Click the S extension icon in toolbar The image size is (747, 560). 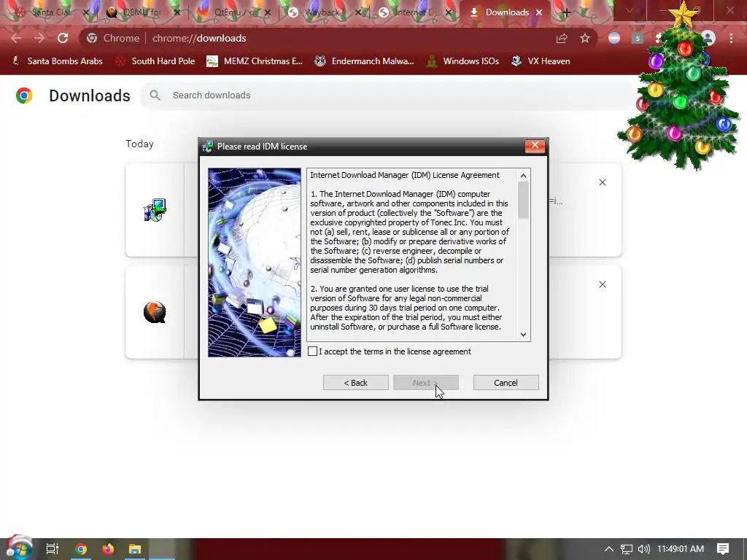[638, 38]
